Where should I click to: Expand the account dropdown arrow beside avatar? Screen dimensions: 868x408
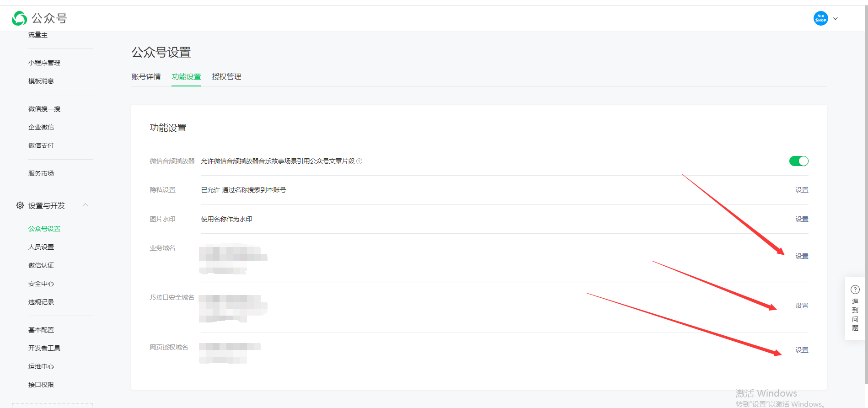[x=835, y=19]
